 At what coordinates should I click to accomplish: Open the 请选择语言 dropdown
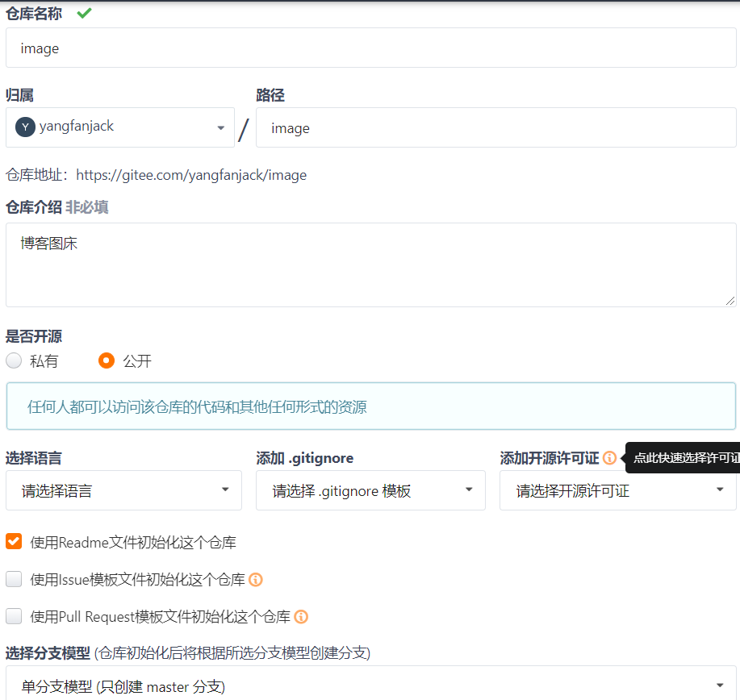[123, 490]
